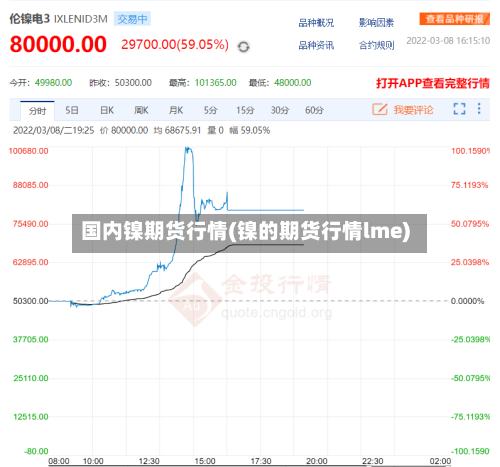This screenshot has height=467, width=500.
Task: Click the orange 查看品种研报 button
Action: tap(455, 19)
